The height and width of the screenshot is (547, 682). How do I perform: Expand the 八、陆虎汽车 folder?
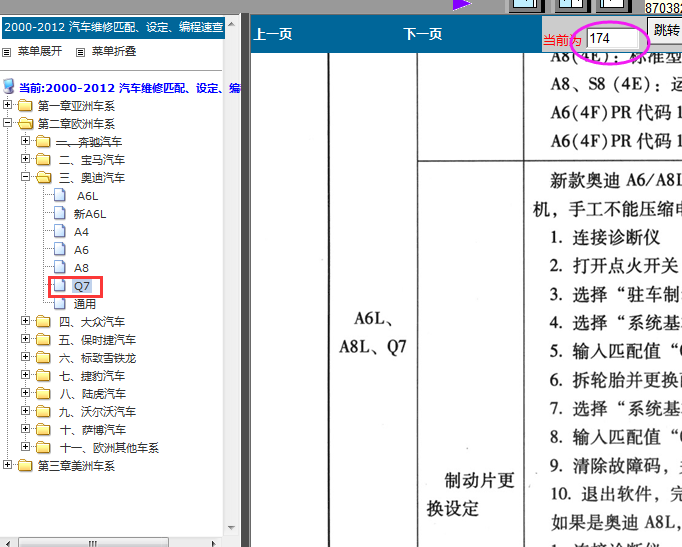point(25,393)
